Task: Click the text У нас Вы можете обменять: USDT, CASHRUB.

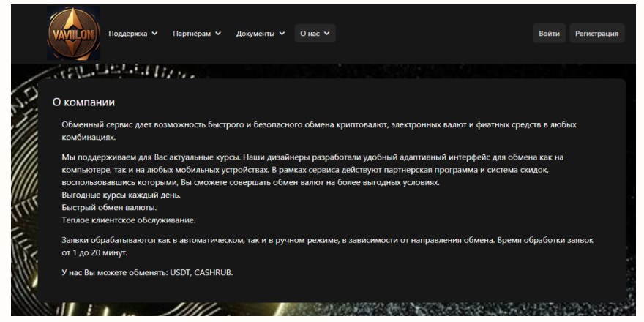Action: click(147, 273)
